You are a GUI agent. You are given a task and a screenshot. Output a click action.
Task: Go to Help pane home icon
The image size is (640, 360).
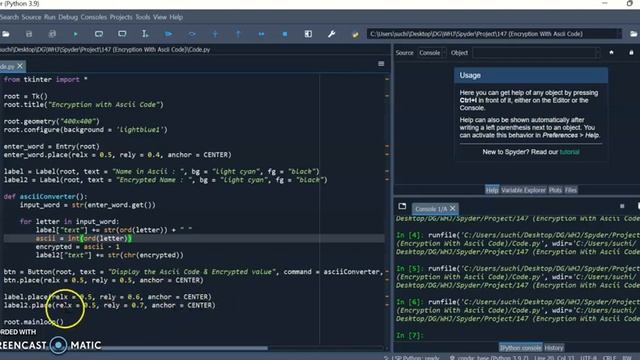coord(611,52)
